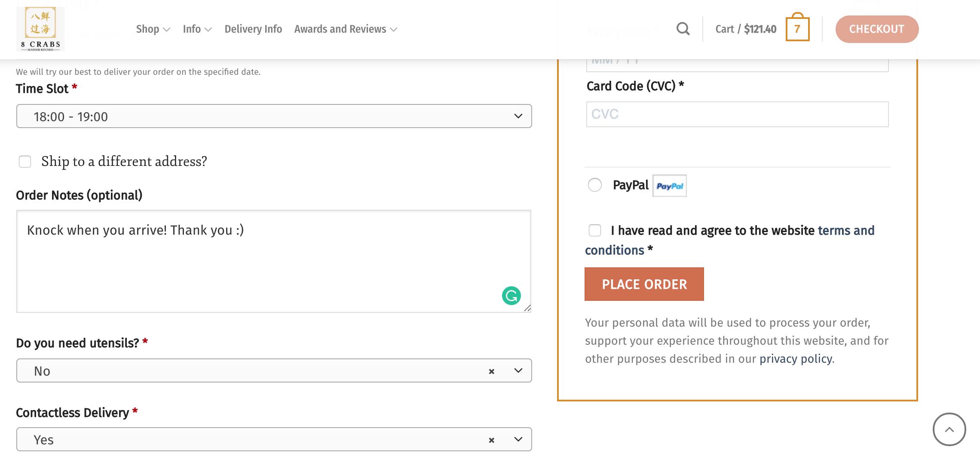Expand the Awards and Reviews menu
The image size is (980, 459).
click(345, 29)
